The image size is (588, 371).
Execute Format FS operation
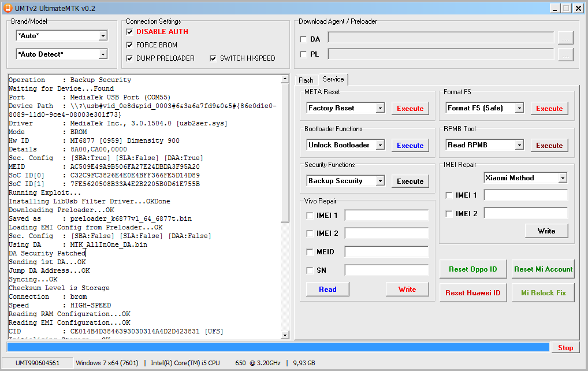[x=549, y=109]
